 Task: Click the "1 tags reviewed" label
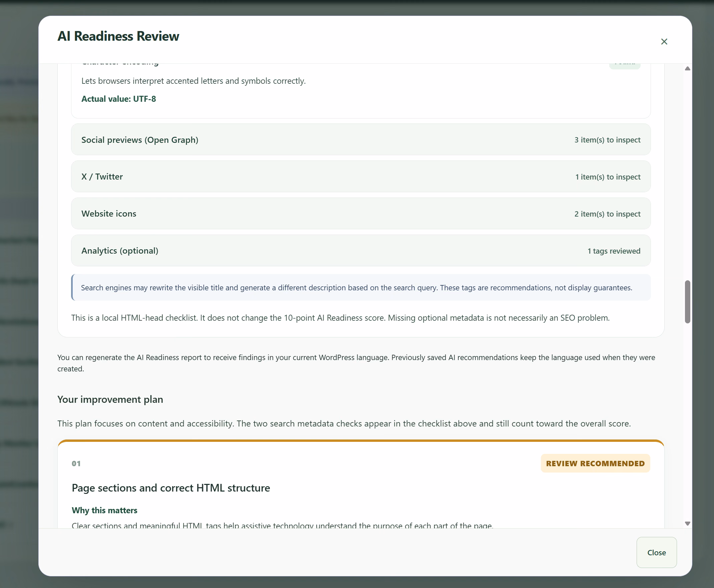click(614, 251)
